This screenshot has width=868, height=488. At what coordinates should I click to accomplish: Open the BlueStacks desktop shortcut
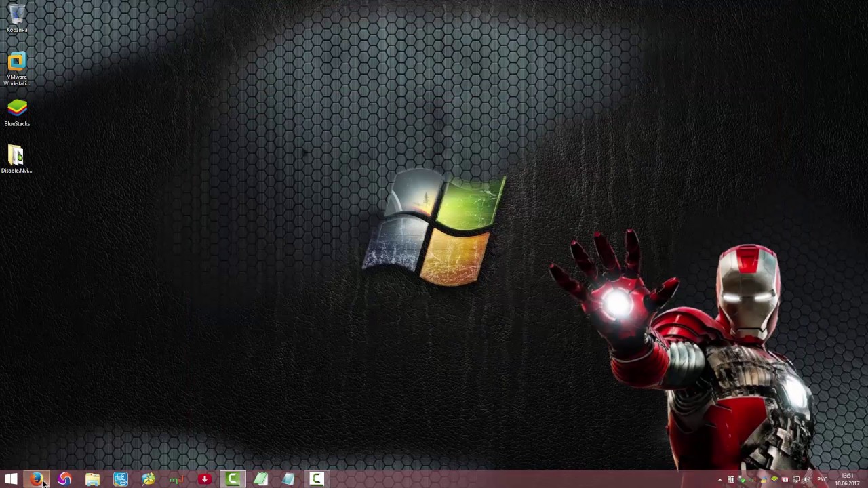point(17,113)
